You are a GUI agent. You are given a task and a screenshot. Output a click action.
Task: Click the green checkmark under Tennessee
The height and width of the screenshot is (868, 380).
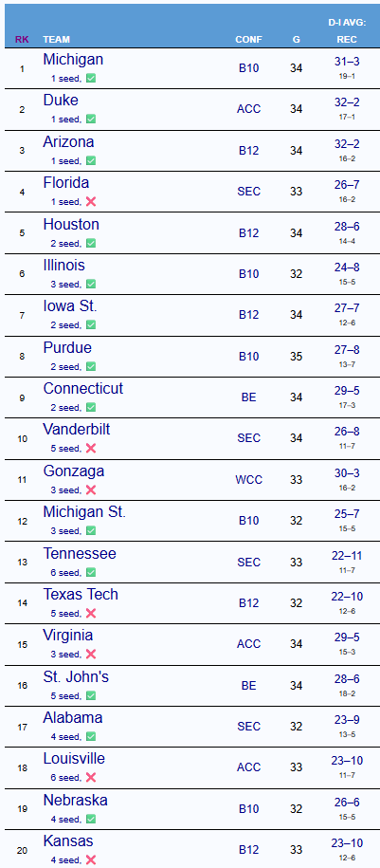[91, 572]
